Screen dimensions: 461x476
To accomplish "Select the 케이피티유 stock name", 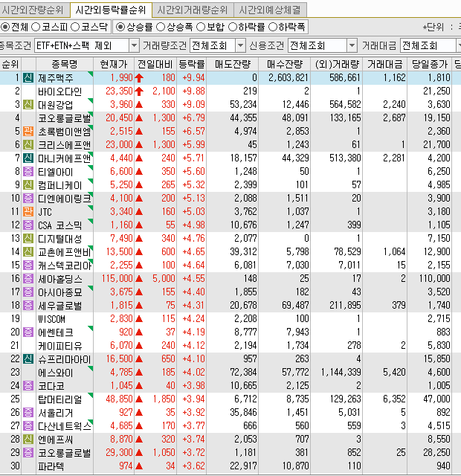I will tap(60, 345).
